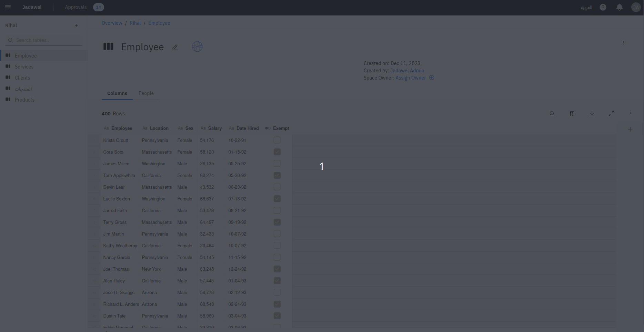Open the JA user avatar menu
Image resolution: width=644 pixels, height=332 pixels.
pyautogui.click(x=635, y=7)
